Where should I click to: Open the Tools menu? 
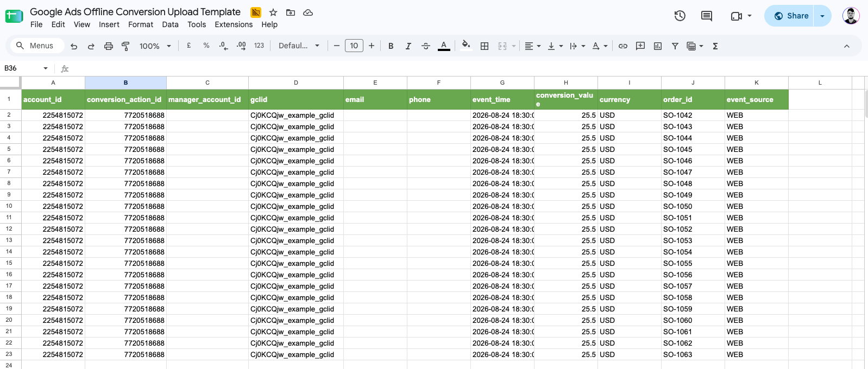click(197, 24)
